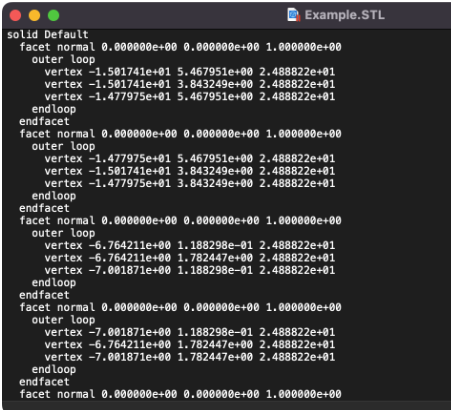
Task: Click the first 'endloop' line
Action: (x=54, y=109)
